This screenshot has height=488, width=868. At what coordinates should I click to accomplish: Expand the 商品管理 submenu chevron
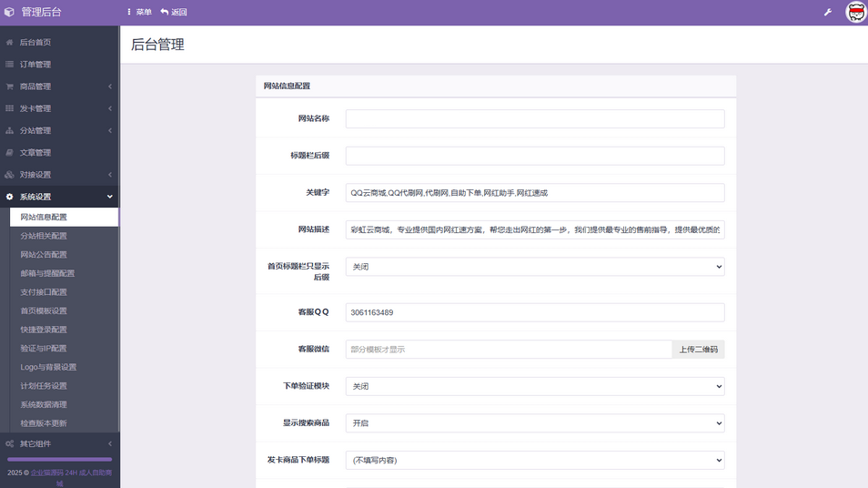coord(109,86)
